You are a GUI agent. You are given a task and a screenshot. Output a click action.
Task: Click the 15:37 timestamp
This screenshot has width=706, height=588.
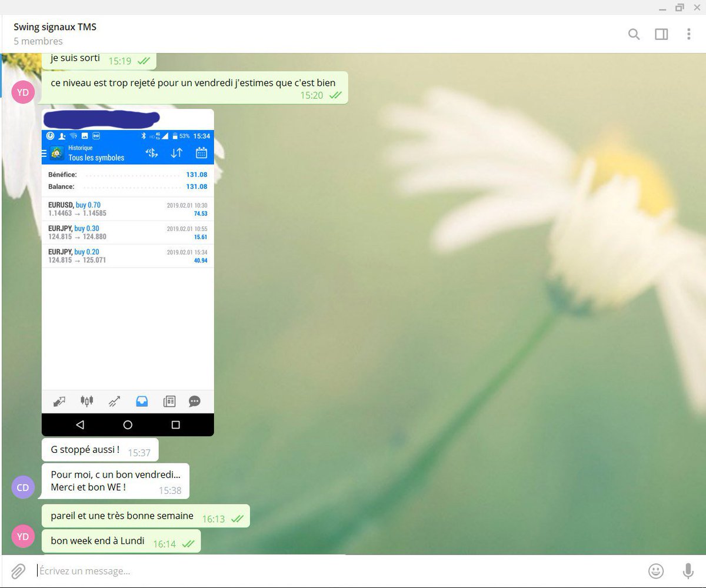point(139,453)
